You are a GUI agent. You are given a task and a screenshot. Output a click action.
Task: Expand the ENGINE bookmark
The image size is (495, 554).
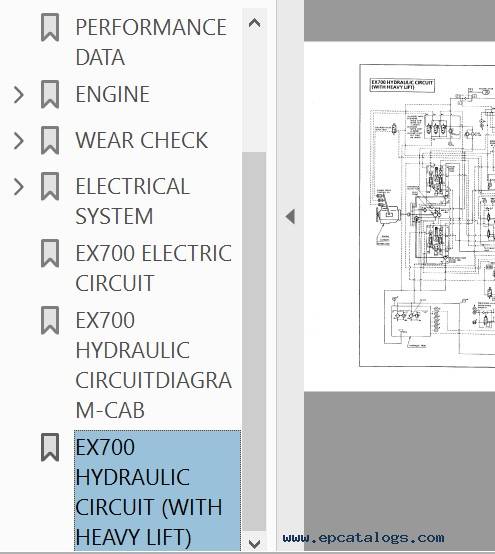coord(18,94)
